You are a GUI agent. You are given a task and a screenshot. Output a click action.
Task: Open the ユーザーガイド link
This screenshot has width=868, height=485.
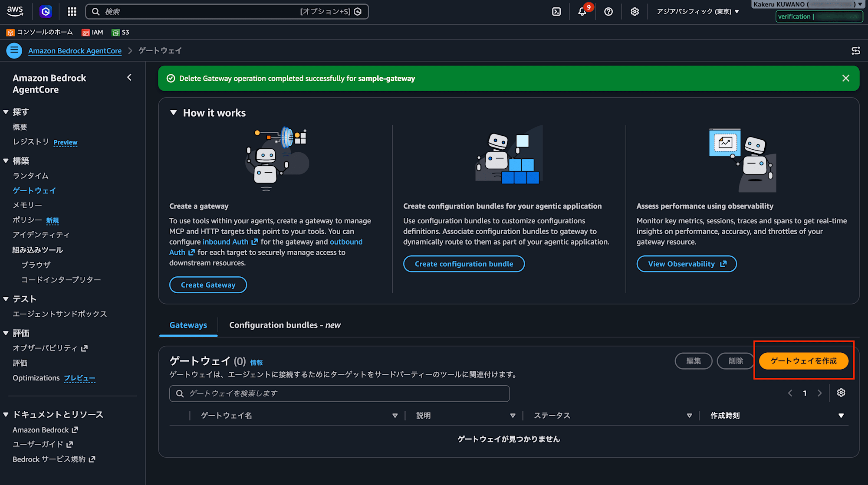click(x=43, y=445)
